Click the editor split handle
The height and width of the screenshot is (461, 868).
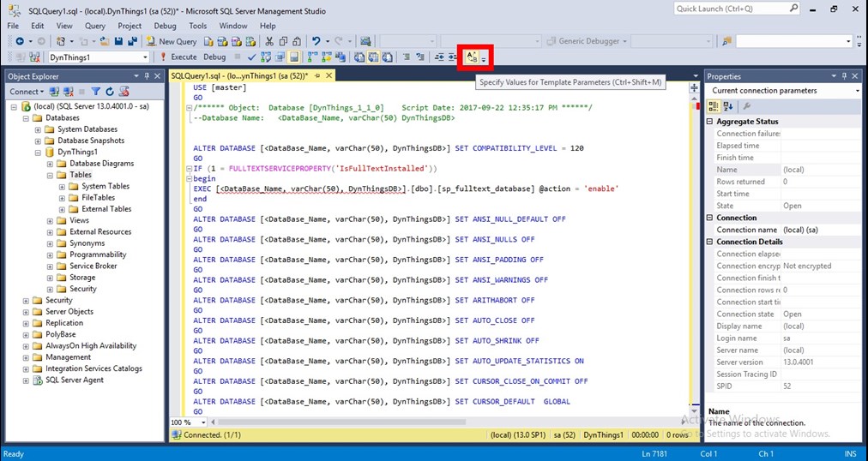[x=694, y=88]
